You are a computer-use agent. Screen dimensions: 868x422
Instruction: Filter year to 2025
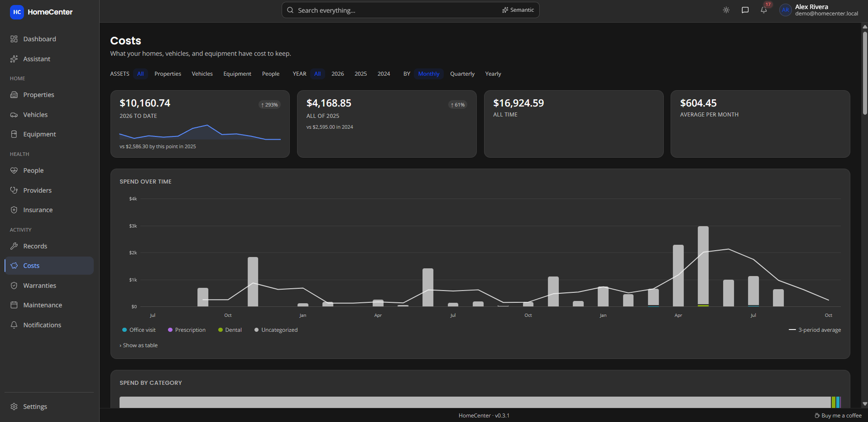coord(361,74)
